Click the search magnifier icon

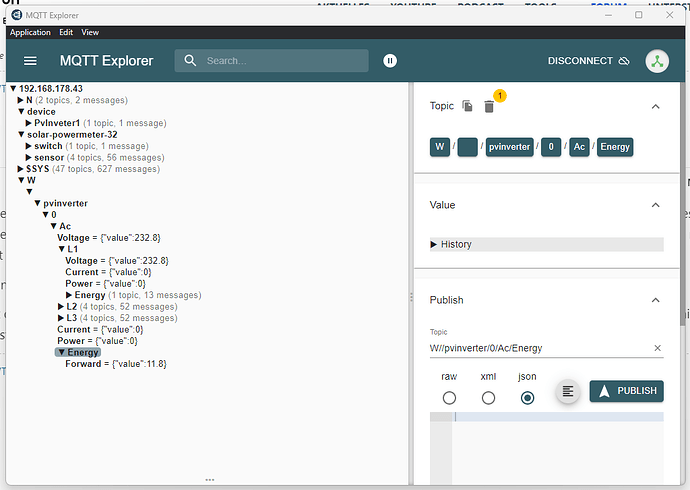click(x=190, y=61)
